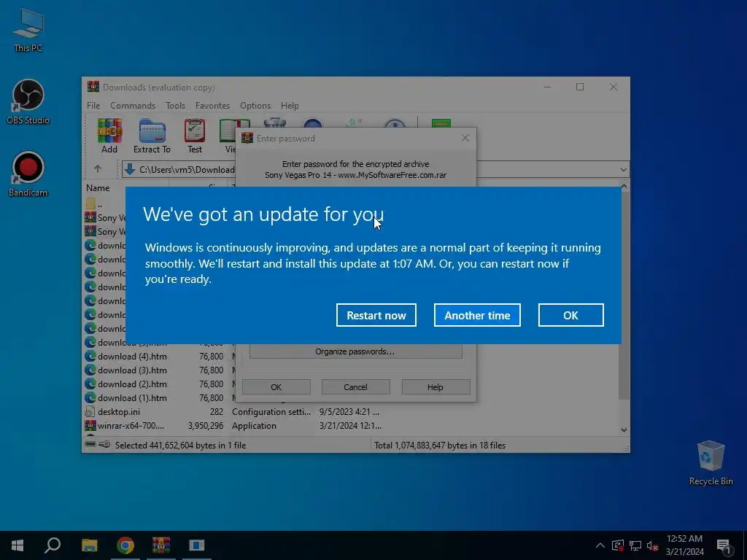Viewport: 747px width, 560px height.
Task: Show hidden system tray icons
Action: [600, 545]
